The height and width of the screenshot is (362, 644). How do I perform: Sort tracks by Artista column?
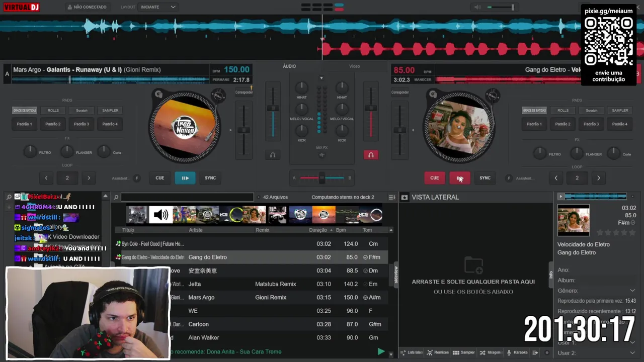196,230
